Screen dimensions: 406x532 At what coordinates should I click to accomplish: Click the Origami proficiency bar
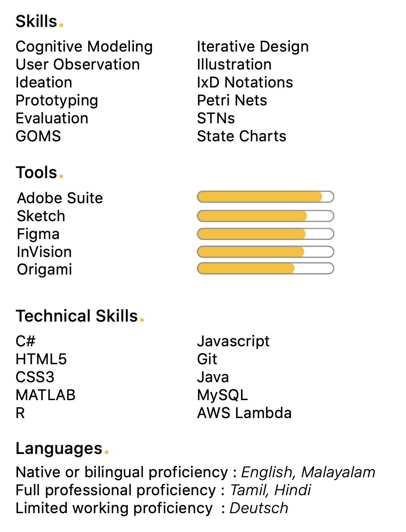(265, 269)
